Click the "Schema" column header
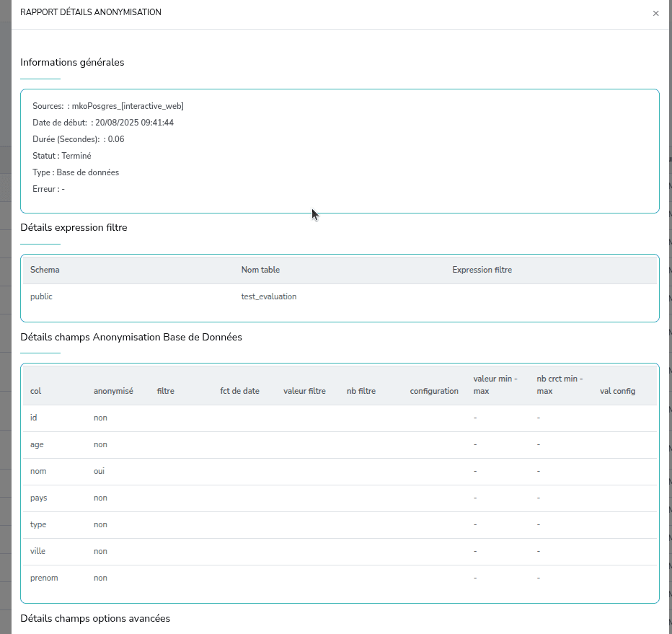The image size is (672, 634). 45,270
